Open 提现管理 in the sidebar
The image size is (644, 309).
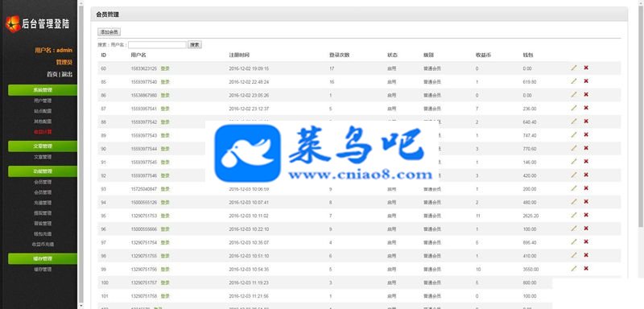pos(43,213)
